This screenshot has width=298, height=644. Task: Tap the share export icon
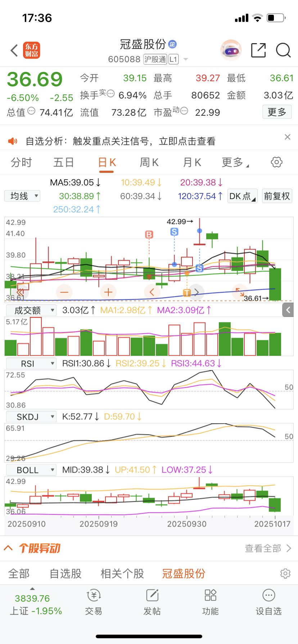pos(258,50)
